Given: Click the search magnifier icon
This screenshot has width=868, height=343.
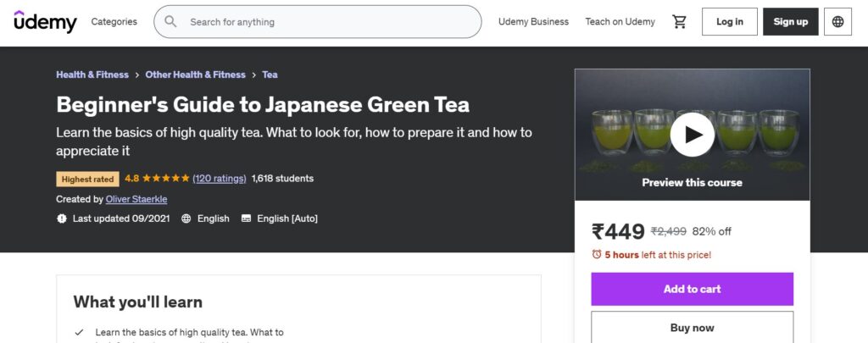Looking at the screenshot, I should click(x=170, y=21).
